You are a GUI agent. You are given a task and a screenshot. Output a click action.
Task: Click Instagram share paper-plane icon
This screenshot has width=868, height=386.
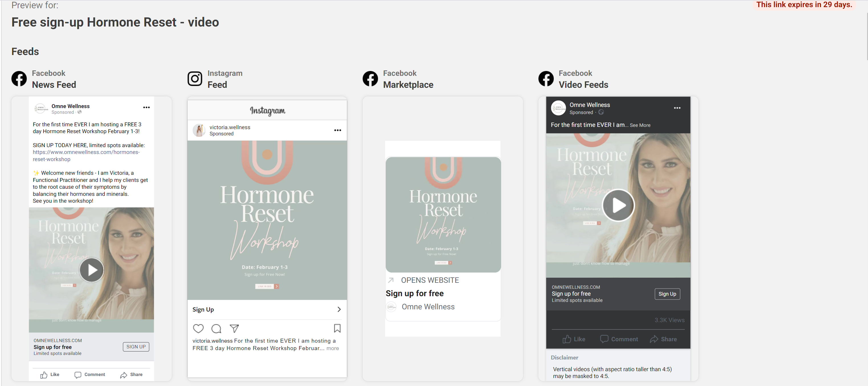[x=234, y=328]
